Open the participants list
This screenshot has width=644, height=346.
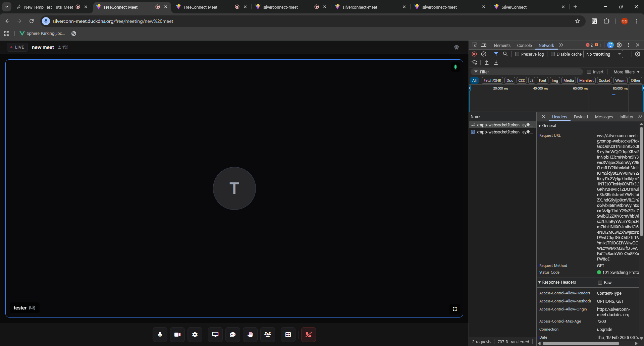tap(268, 335)
